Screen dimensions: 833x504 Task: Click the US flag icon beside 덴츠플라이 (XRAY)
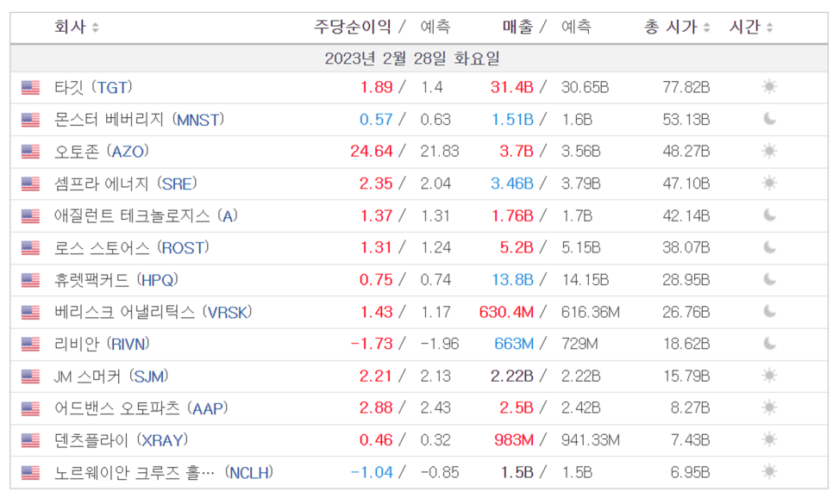31,440
